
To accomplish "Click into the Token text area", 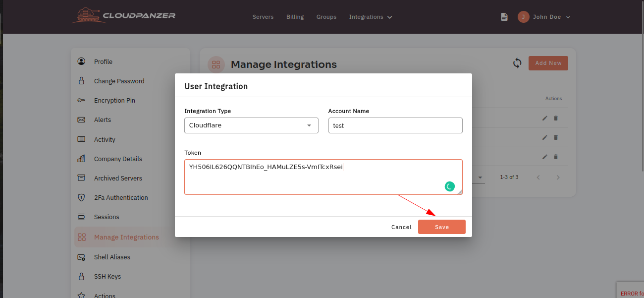I will pyautogui.click(x=323, y=177).
